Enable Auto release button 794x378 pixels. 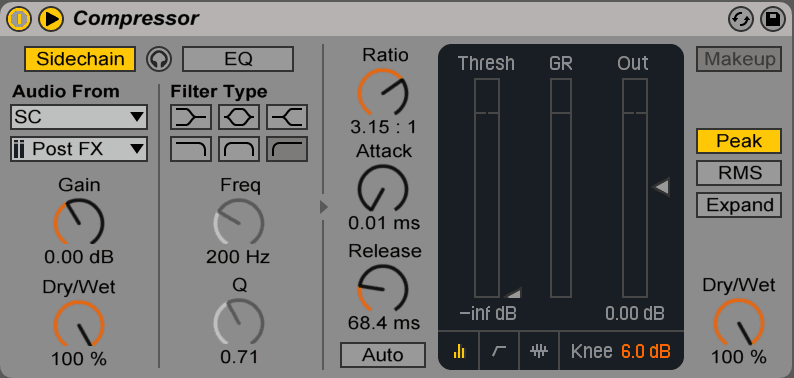coord(383,355)
